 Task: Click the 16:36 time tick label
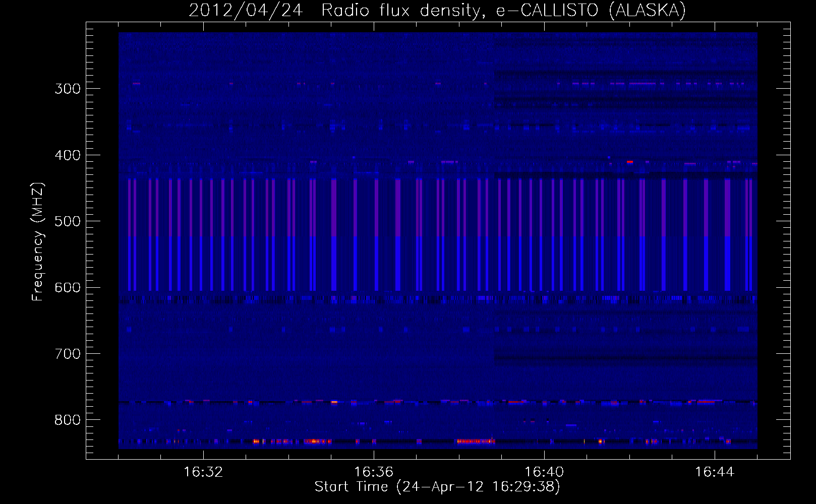coord(374,472)
